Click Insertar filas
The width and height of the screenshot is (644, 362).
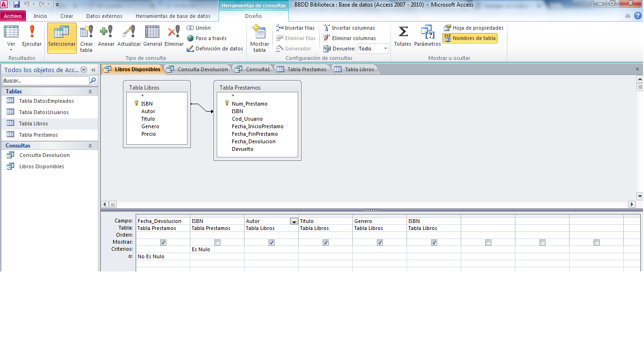coord(296,28)
